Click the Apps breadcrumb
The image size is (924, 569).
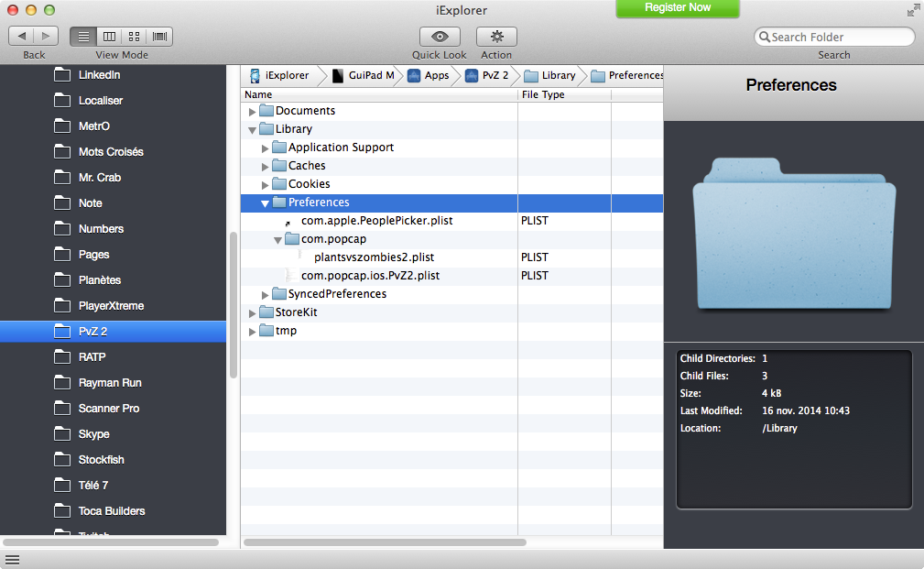(429, 75)
